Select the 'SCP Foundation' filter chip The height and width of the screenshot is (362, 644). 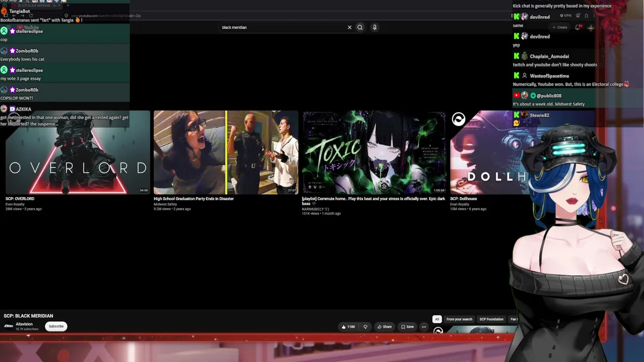click(491, 319)
